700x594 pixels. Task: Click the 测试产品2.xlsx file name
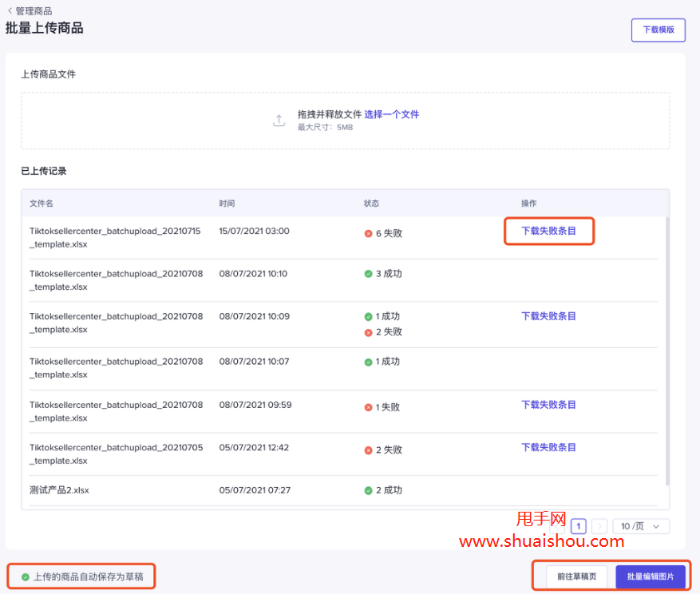pos(59,490)
